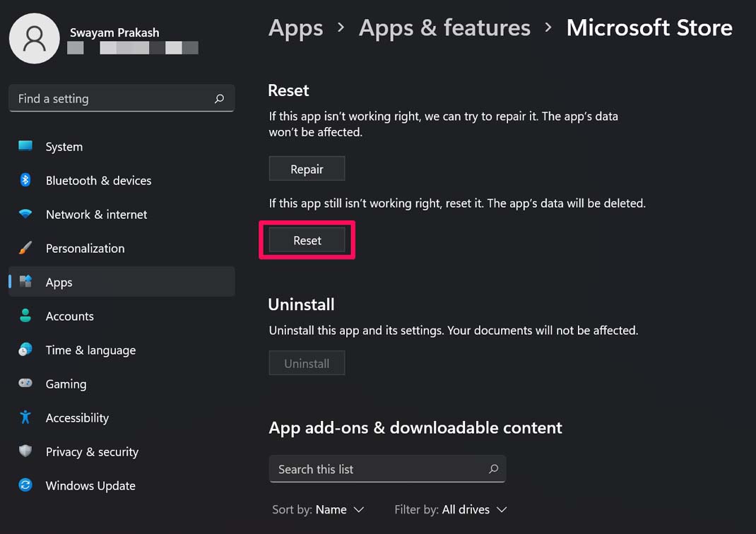Go to Privacy & security
Image resolution: width=756 pixels, height=534 pixels.
[x=122, y=451]
